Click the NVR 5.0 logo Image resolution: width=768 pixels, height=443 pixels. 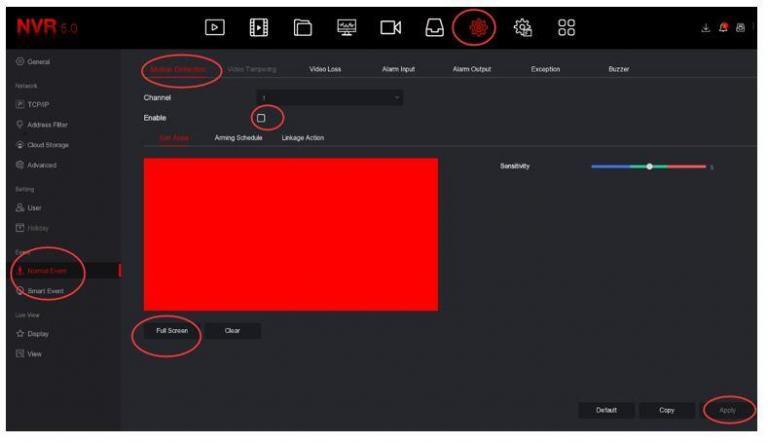click(x=47, y=26)
